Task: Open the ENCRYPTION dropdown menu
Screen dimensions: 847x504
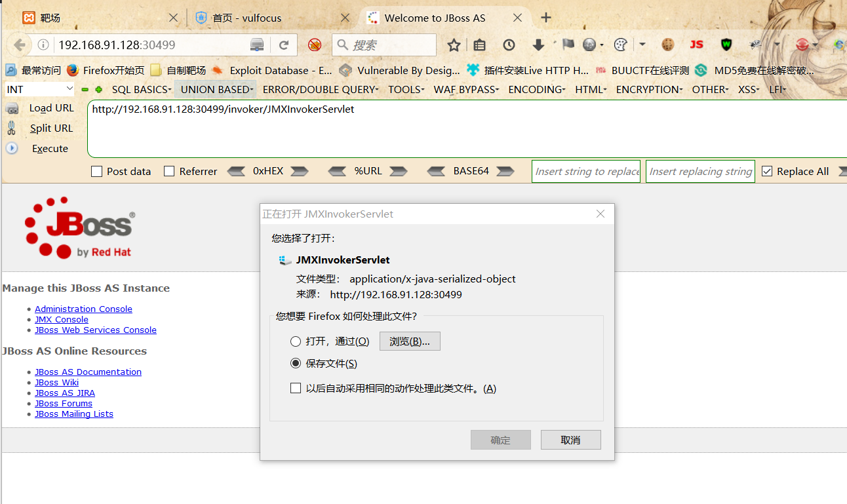Action: 650,90
